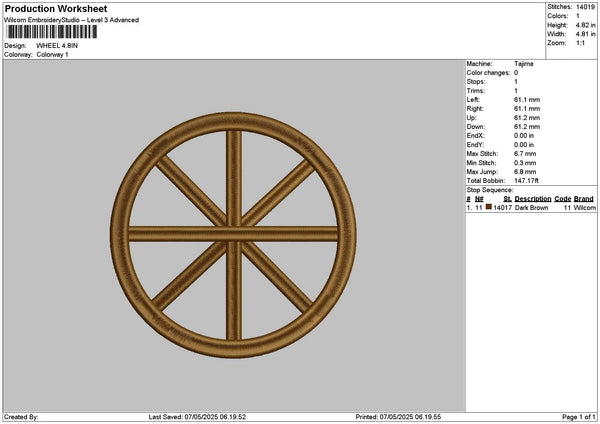Click the center hub of the wheel design
Viewport: 600px width, 424px height.
pyautogui.click(x=233, y=235)
